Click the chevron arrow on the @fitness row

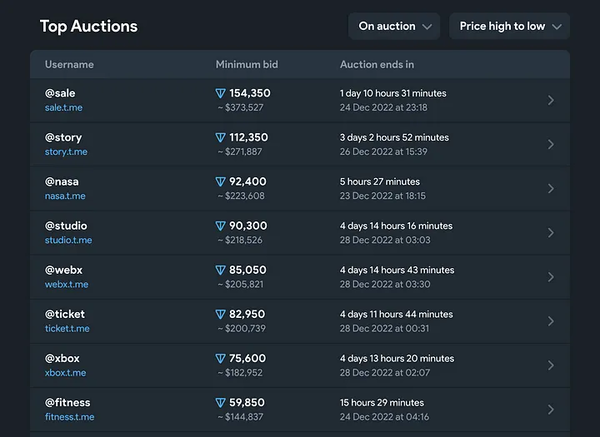[x=551, y=409]
